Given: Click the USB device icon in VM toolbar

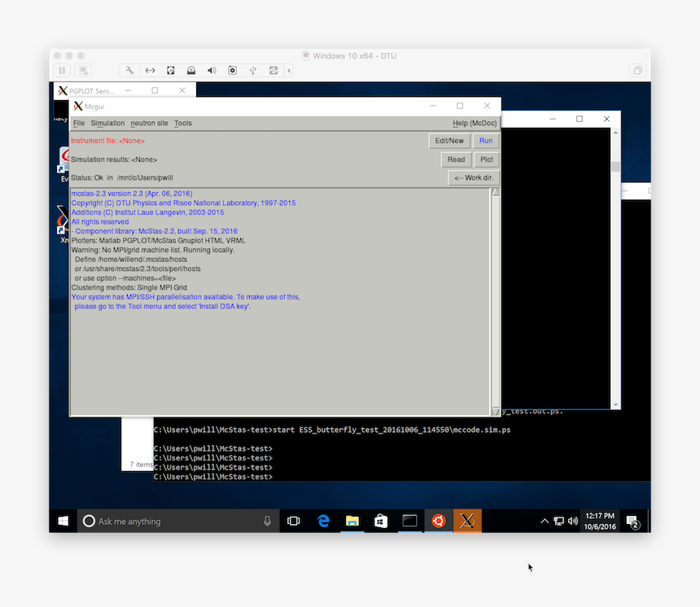Looking at the screenshot, I should click(253, 71).
